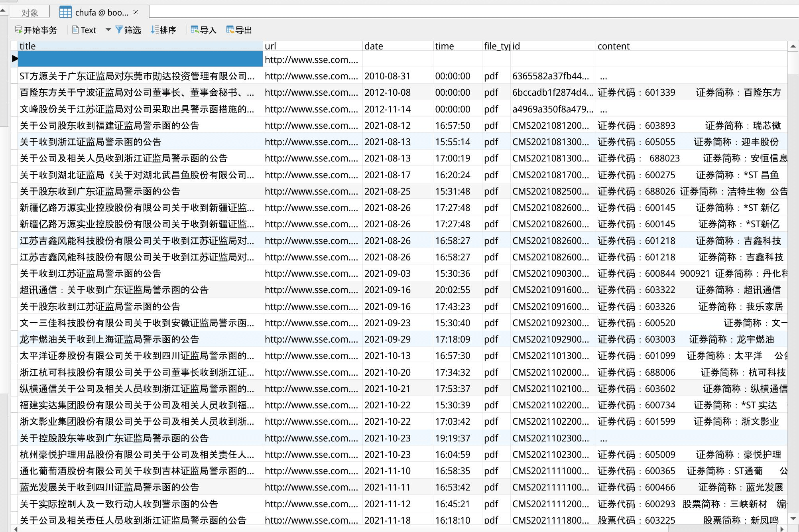
Task: Click the 排序 sort icon
Action: coord(155,30)
